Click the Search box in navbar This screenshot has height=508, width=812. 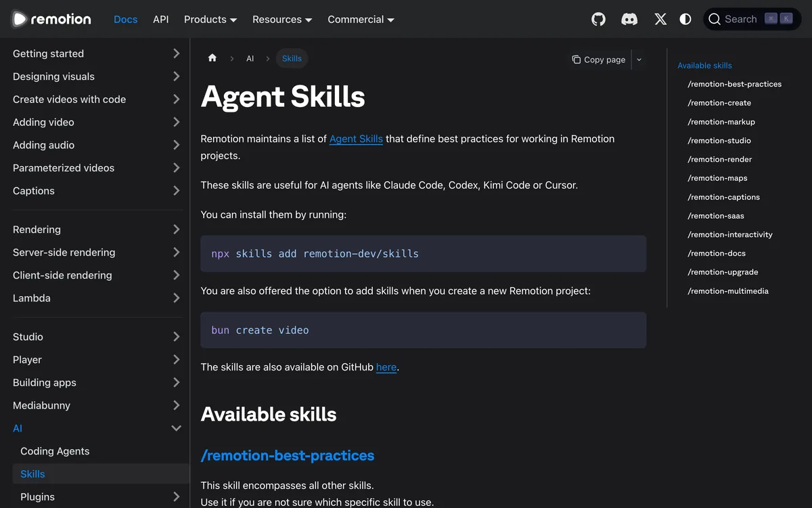[x=752, y=19]
